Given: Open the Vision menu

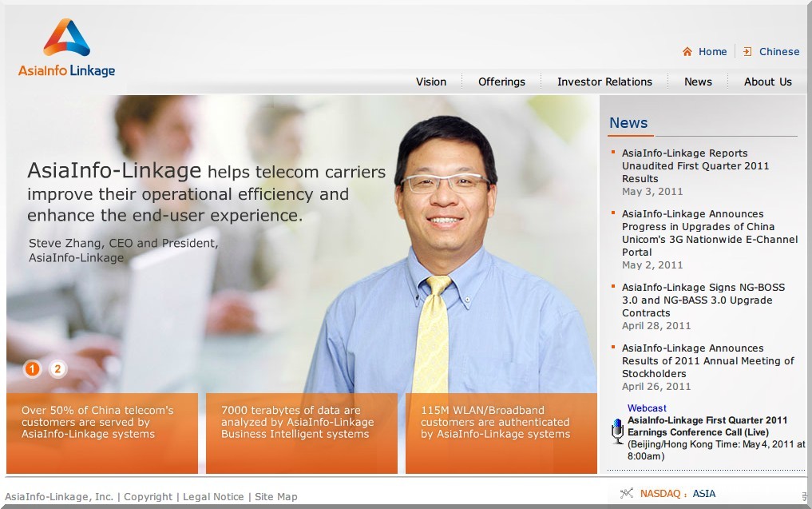Looking at the screenshot, I should (430, 82).
